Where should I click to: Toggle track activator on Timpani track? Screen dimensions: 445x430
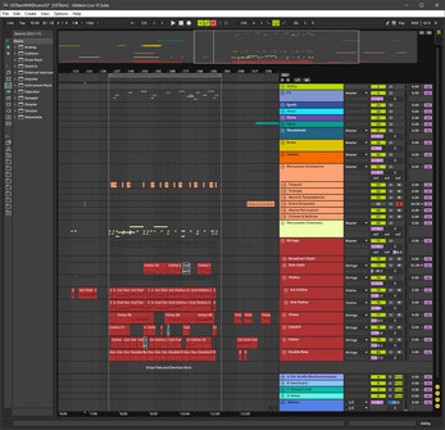(x=378, y=185)
